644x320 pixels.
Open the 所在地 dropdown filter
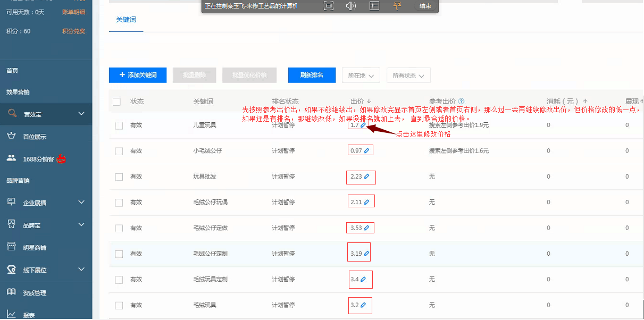point(361,76)
